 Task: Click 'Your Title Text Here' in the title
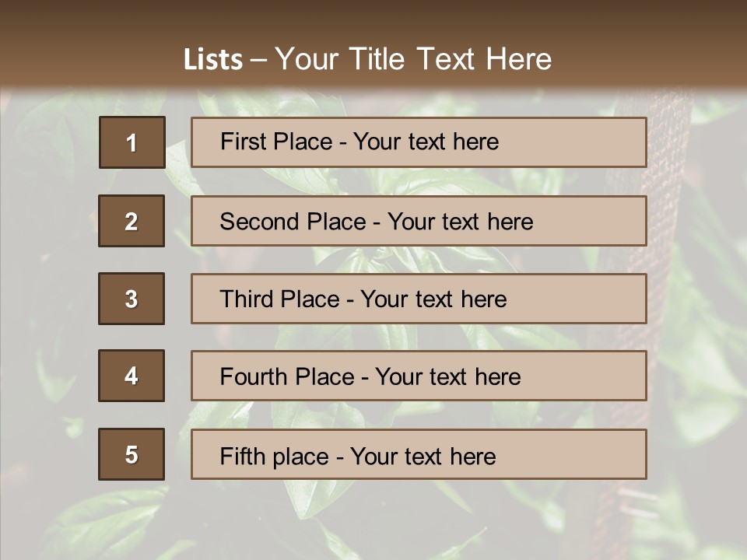click(413, 59)
